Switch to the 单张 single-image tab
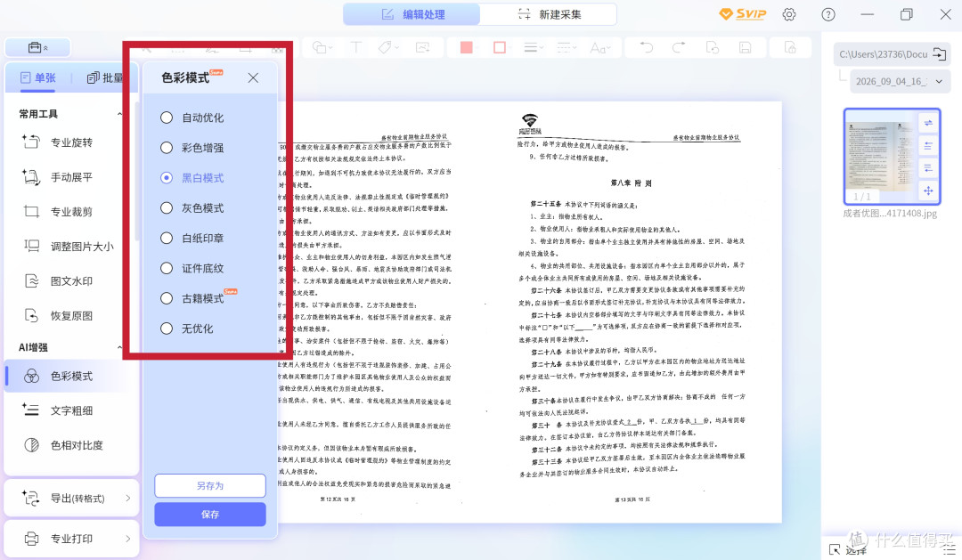962x560 pixels. (37, 77)
